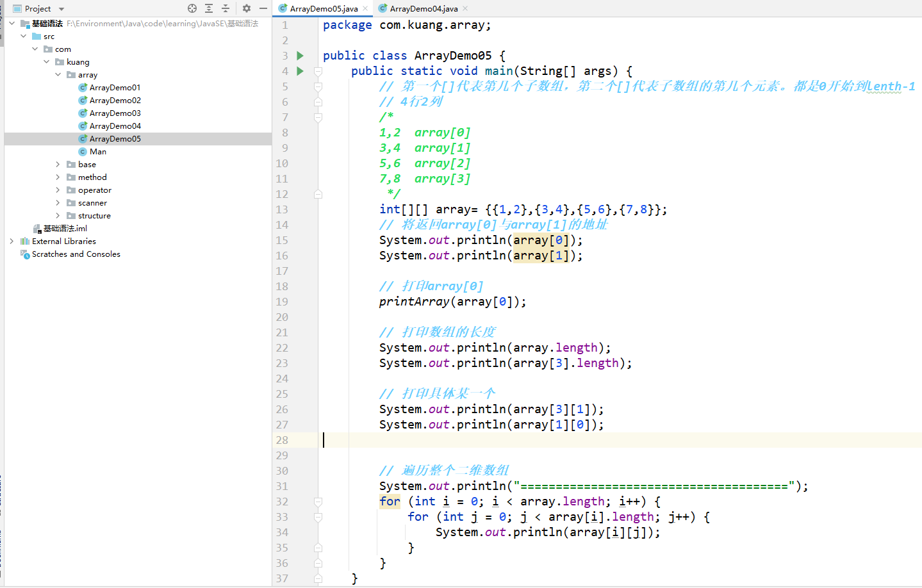Fold the comment marker on line 5
Screen dimensions: 922x588
coord(318,86)
